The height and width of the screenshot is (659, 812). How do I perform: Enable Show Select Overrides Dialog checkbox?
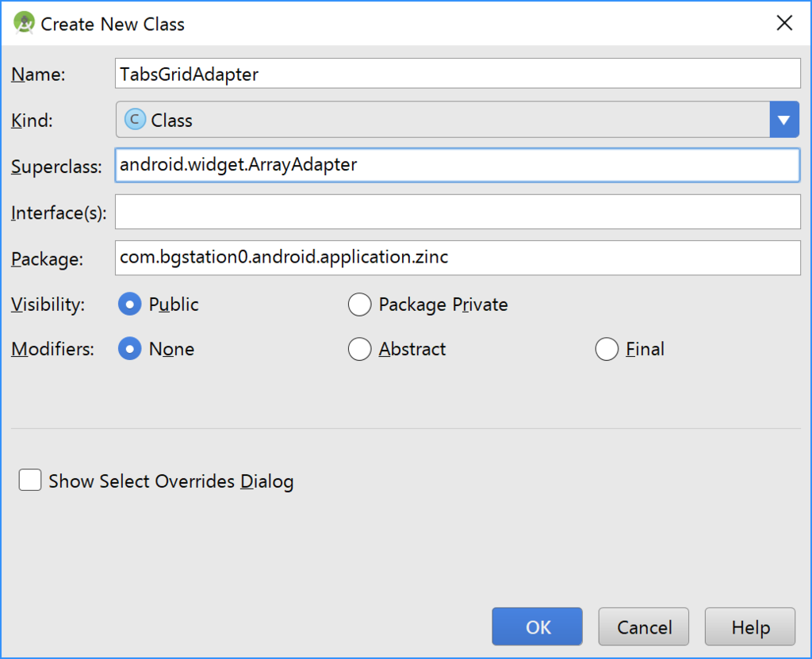tap(30, 481)
